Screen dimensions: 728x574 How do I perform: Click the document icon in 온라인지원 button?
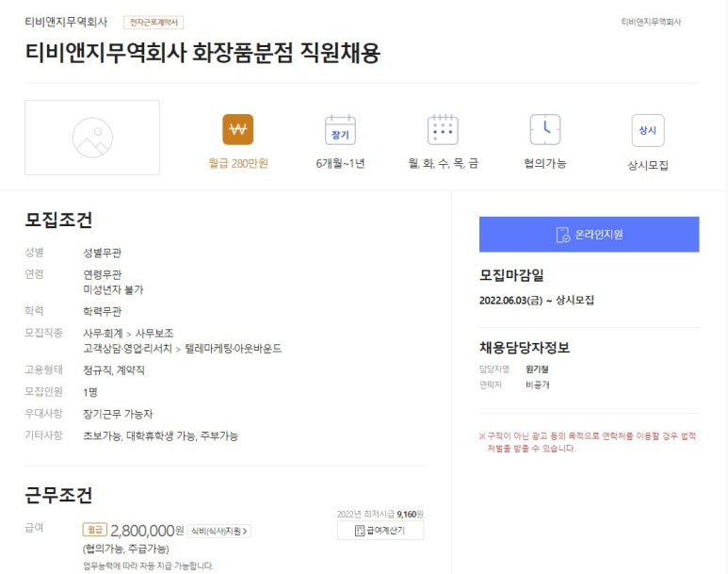click(562, 235)
